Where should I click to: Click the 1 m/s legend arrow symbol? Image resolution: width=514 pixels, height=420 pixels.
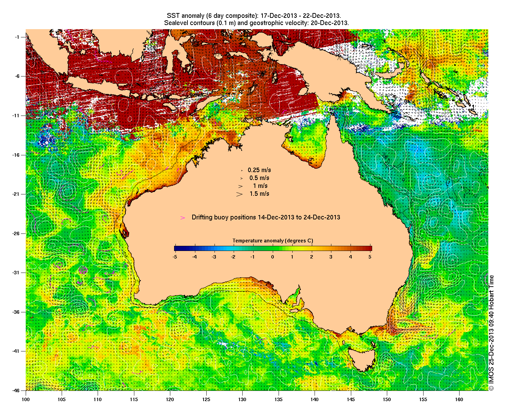241,186
